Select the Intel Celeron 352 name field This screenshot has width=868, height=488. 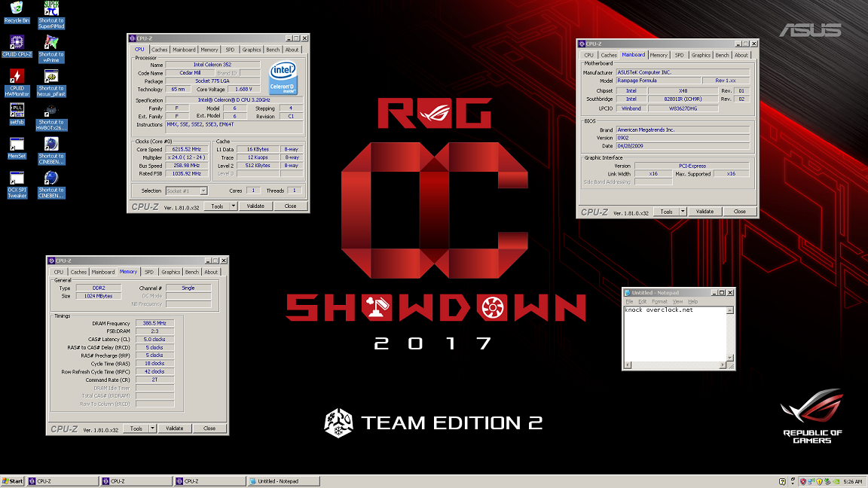point(212,65)
